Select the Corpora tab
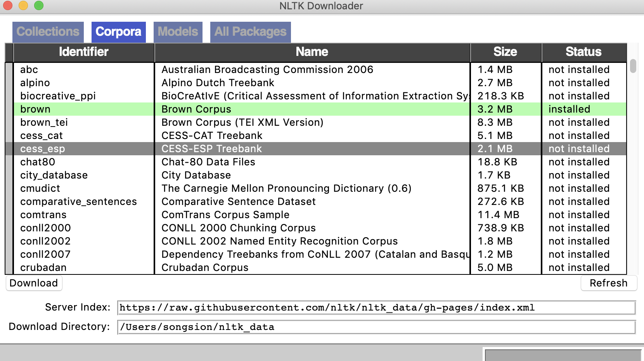 pyautogui.click(x=118, y=32)
